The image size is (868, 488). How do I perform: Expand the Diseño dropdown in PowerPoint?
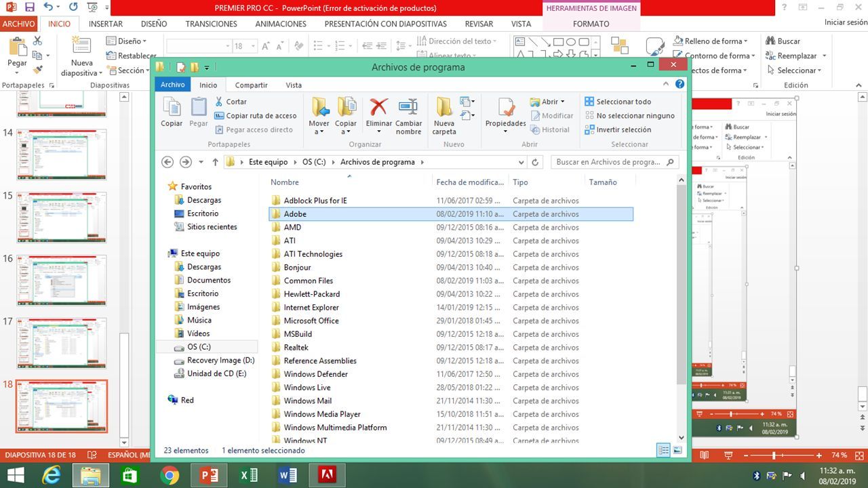pos(144,41)
